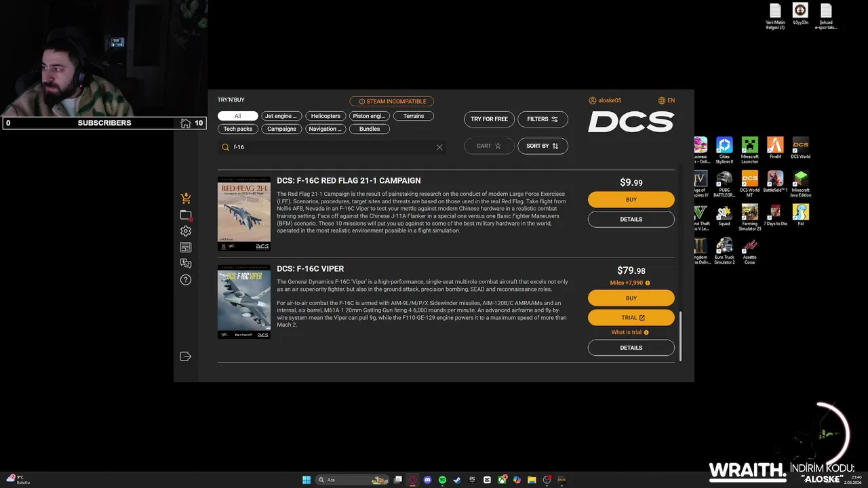Open Spotify from the taskbar

coord(442,480)
